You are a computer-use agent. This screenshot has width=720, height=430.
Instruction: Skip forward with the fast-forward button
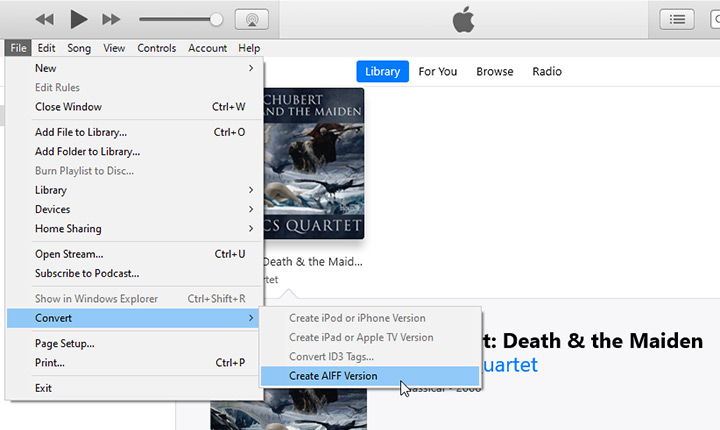[111, 19]
